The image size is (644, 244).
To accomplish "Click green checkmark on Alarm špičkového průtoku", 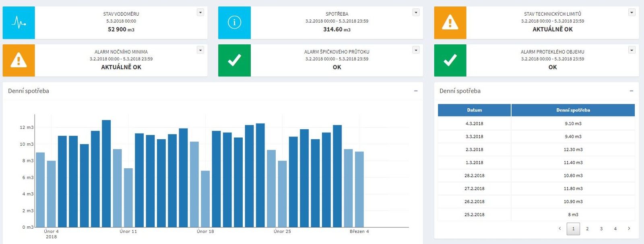I will [234, 60].
